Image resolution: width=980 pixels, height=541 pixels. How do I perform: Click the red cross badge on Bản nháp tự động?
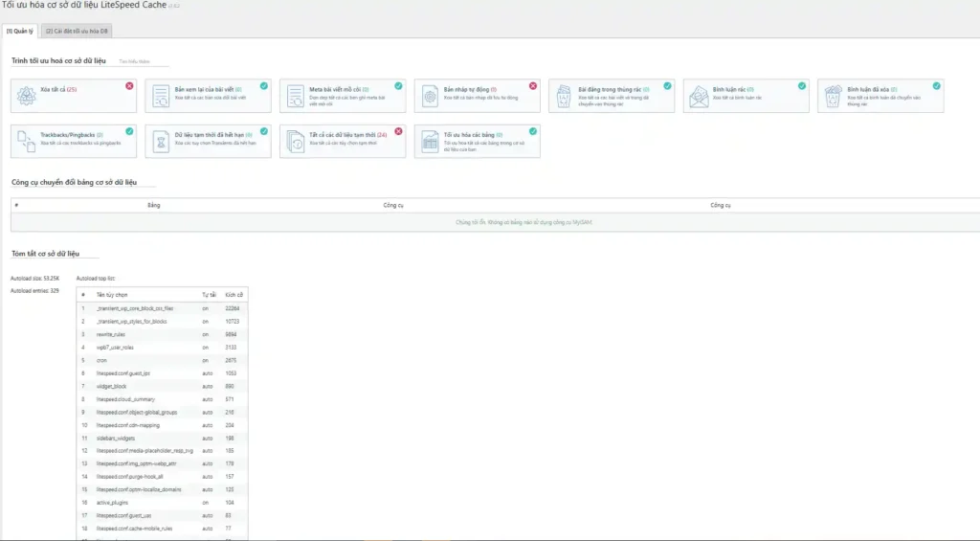click(533, 85)
